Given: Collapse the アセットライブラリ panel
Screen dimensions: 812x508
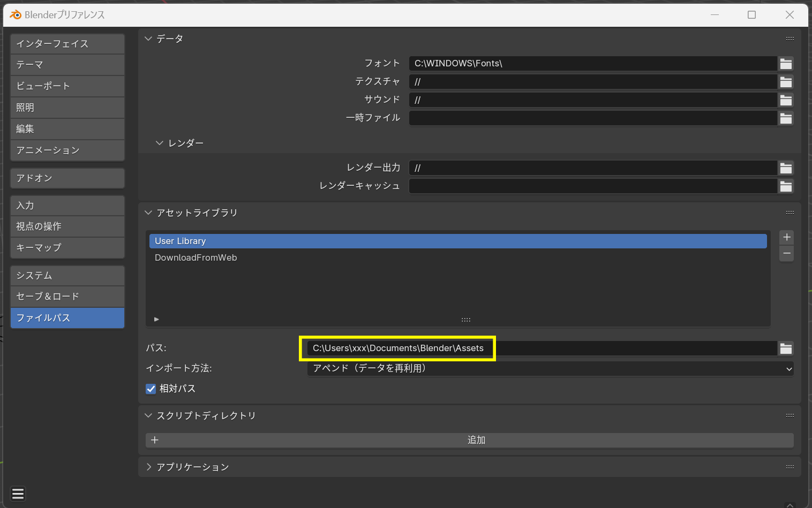Looking at the screenshot, I should click(x=148, y=213).
